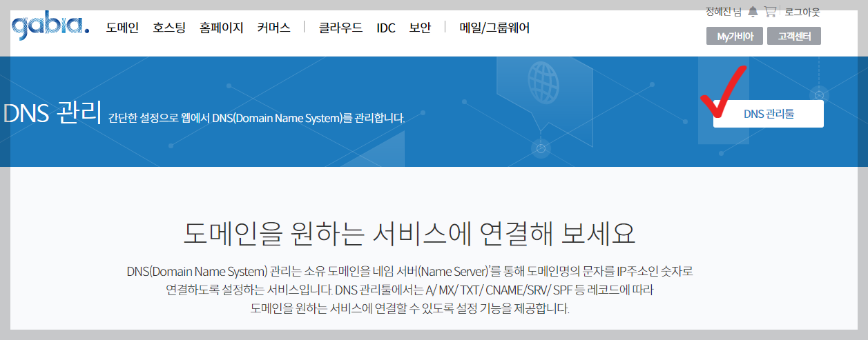
Task: Click the 고객센터 button
Action: (794, 36)
